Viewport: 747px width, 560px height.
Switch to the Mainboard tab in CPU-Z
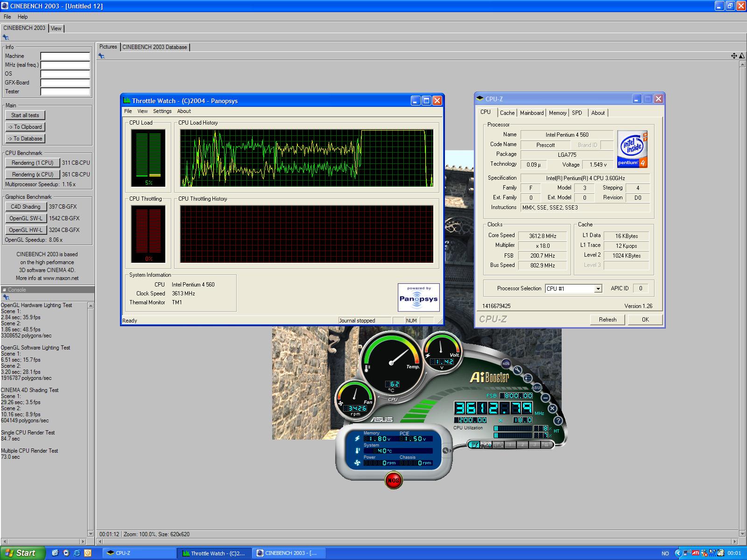tap(532, 113)
